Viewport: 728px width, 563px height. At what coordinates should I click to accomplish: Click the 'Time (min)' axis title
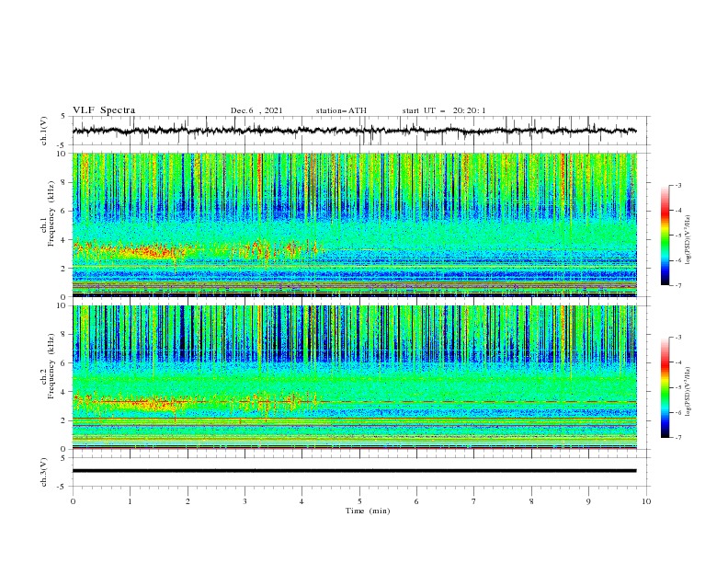[368, 511]
